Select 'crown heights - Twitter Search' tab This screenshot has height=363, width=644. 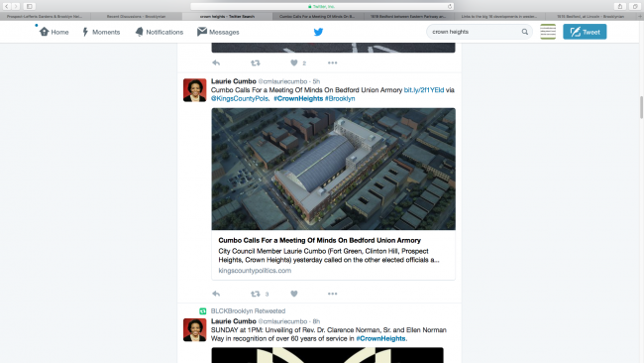227,17
